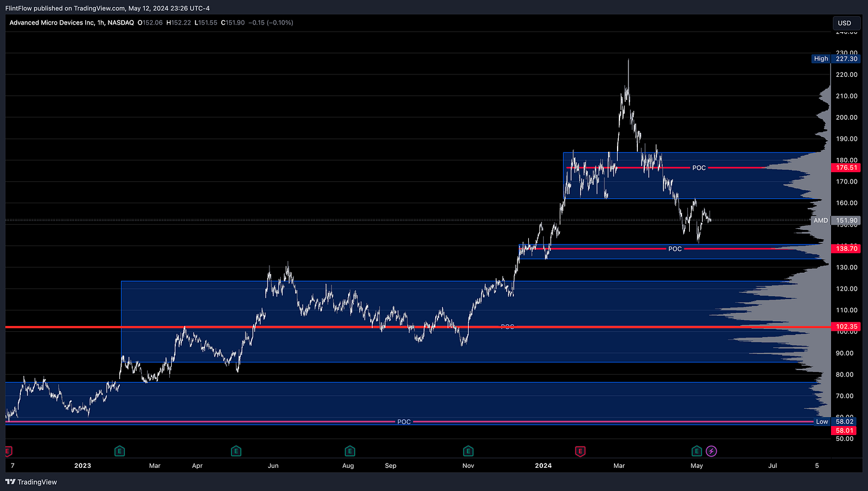868x491 pixels.
Task: Click the red 102.35 POC price tag
Action: tap(845, 327)
